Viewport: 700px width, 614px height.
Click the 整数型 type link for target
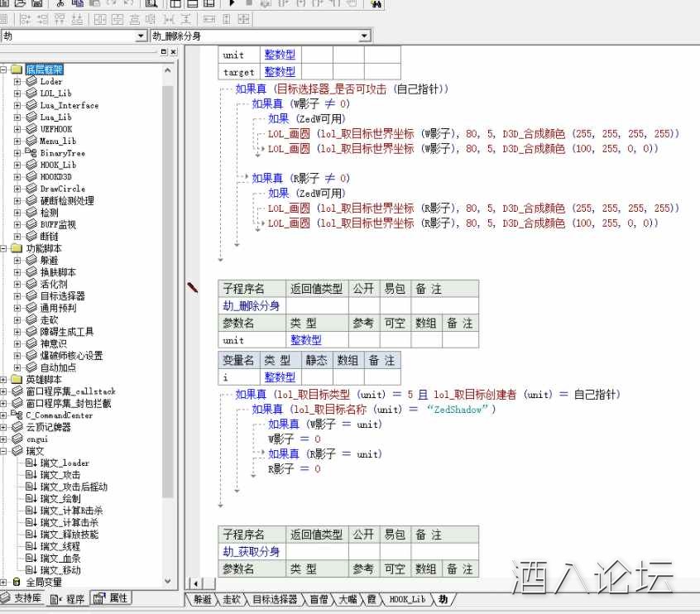coord(280,72)
